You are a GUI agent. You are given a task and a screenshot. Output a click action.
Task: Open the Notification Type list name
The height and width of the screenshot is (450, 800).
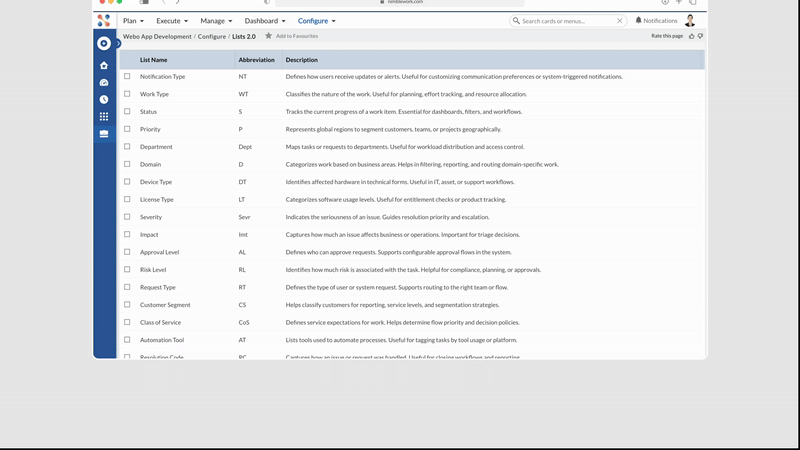coord(162,77)
